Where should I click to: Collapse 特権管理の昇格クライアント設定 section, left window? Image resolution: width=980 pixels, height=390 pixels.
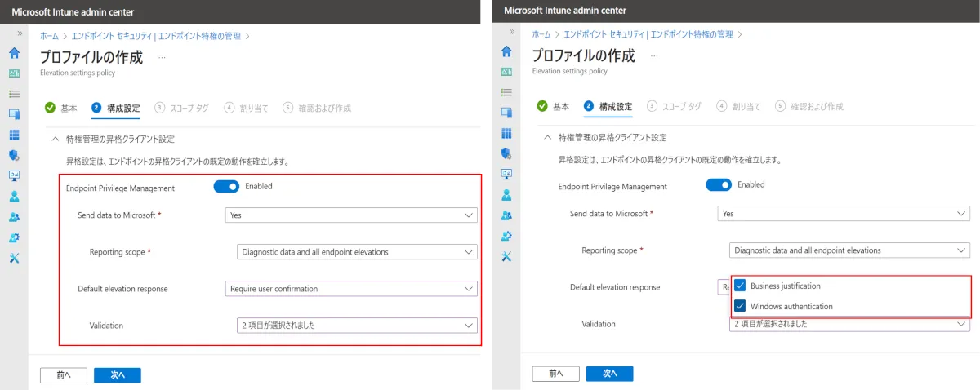(x=56, y=140)
